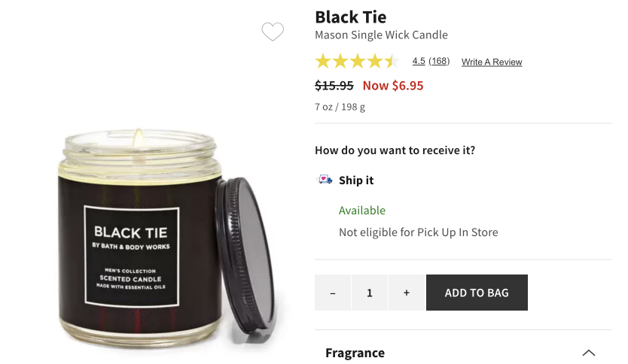Viewport: 628px width, 364px height.
Task: Click the yellow star rating icons
Action: [x=357, y=62]
